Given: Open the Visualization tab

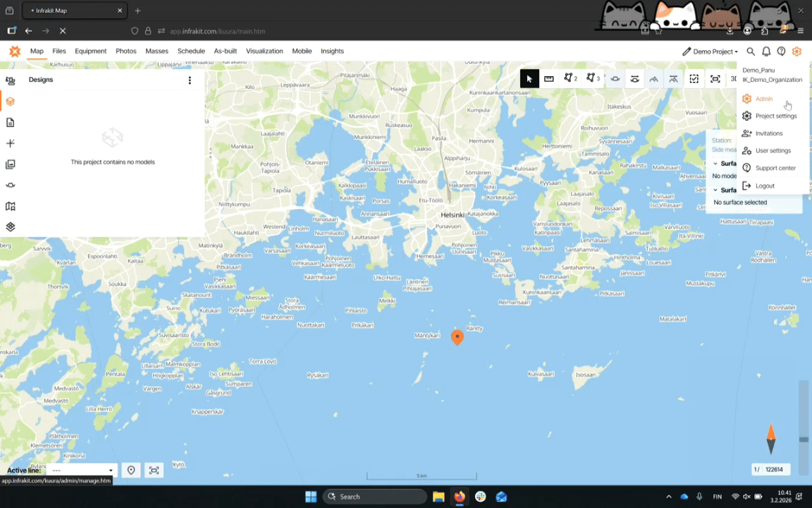Looking at the screenshot, I should (264, 51).
